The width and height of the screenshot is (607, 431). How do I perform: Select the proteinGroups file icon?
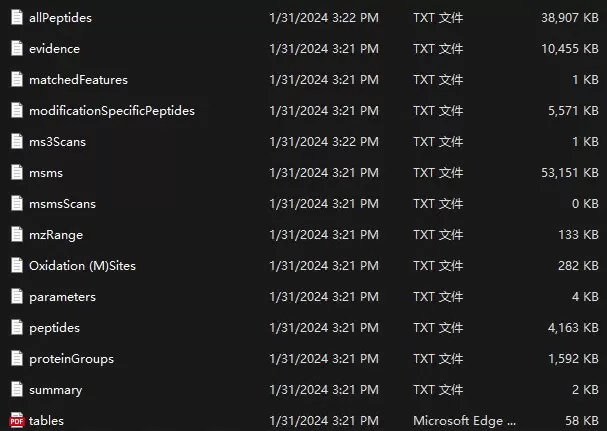(16, 358)
